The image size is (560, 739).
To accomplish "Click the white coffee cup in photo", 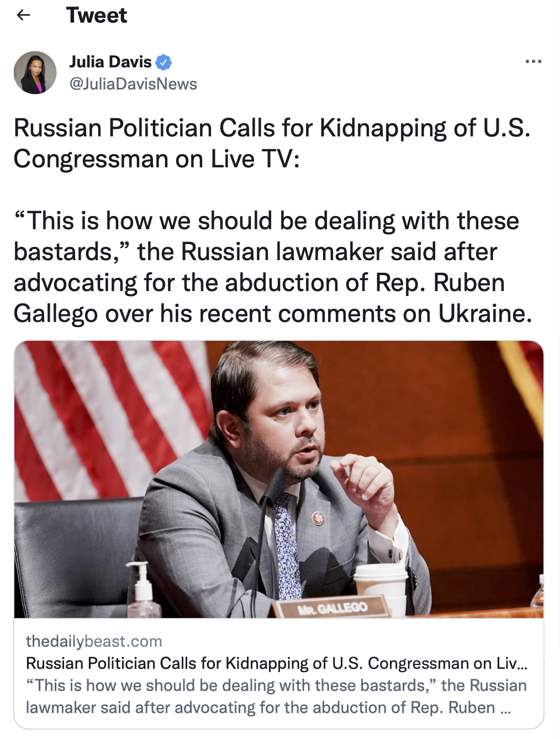I will coord(381,588).
